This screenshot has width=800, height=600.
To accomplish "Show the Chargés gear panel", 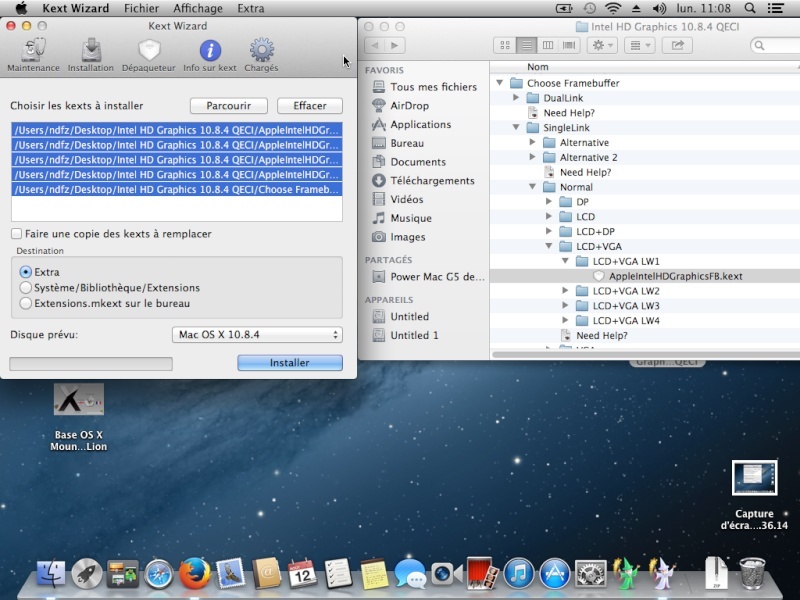I will click(261, 55).
